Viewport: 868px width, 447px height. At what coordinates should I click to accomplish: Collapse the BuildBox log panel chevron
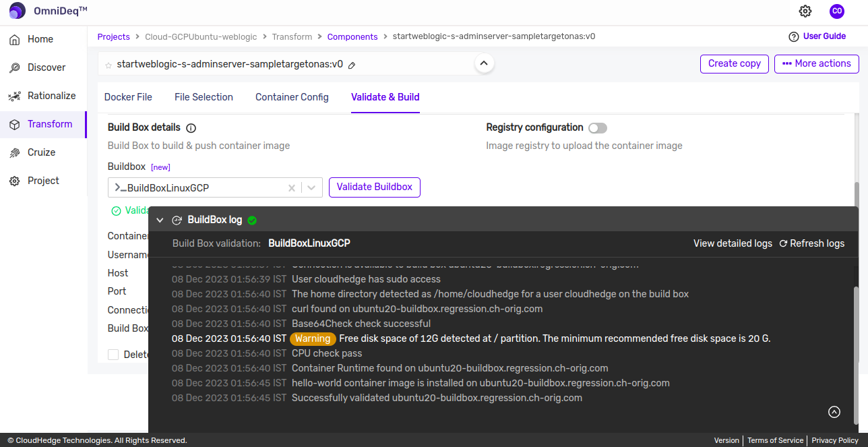pos(160,220)
